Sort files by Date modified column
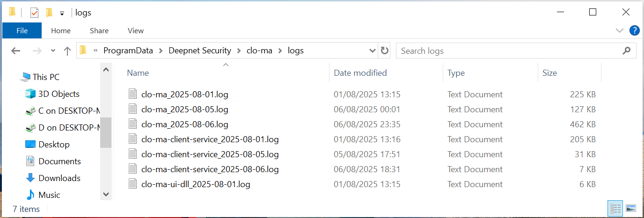The height and width of the screenshot is (218, 644). point(360,73)
